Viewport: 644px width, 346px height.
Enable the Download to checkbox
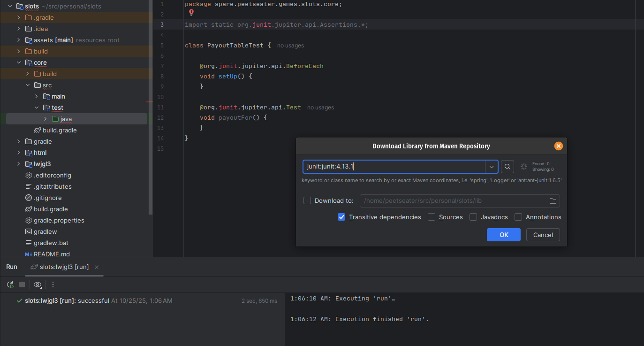[x=307, y=200]
